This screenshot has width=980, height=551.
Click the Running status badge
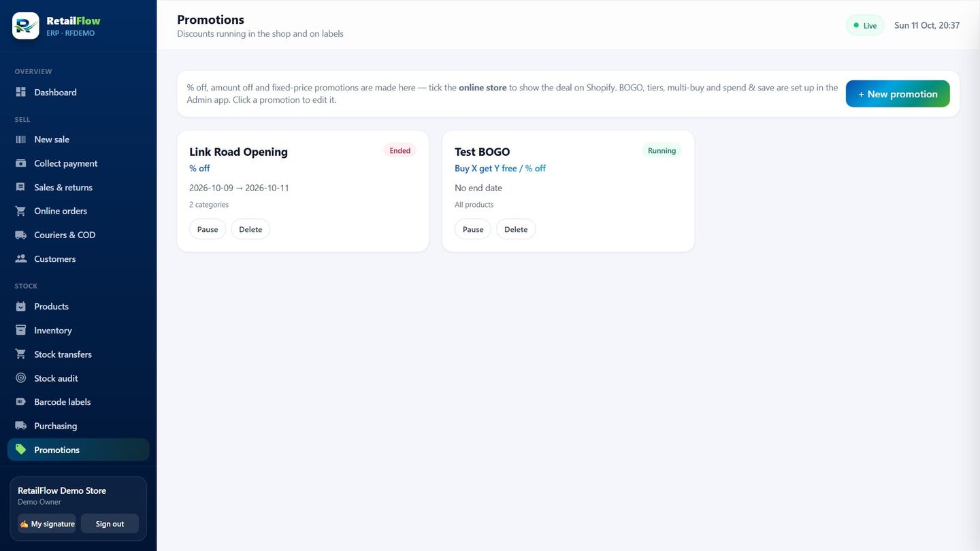(x=661, y=150)
